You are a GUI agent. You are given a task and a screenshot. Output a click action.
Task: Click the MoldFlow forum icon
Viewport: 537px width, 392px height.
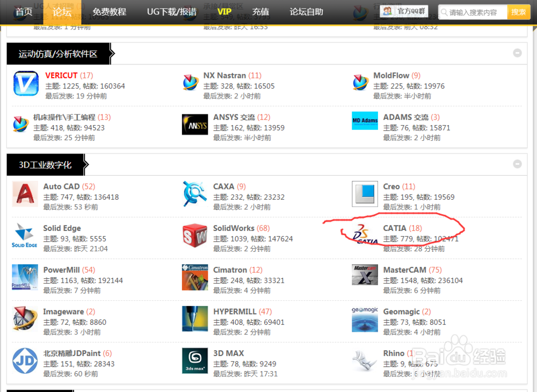click(361, 83)
